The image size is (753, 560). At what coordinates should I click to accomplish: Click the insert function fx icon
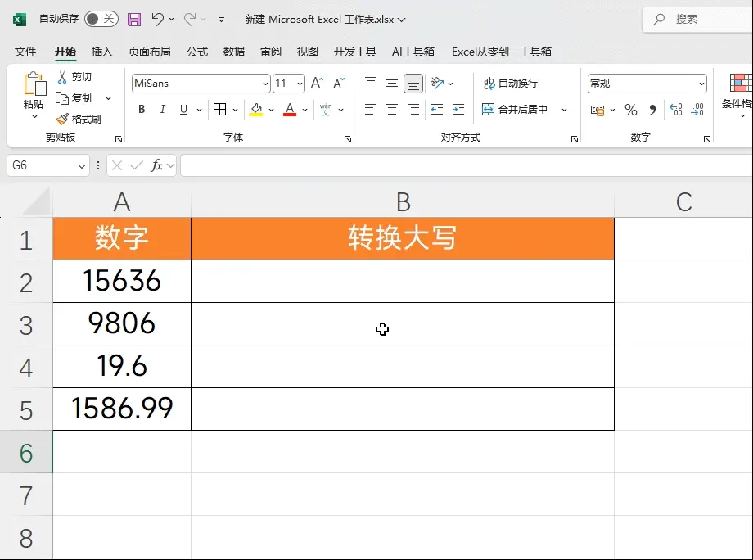[x=156, y=165]
